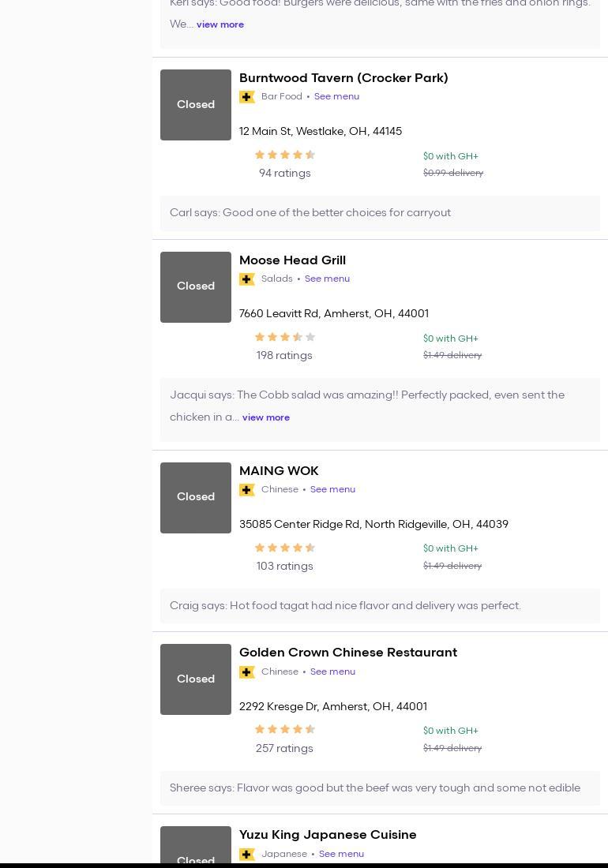Viewport: 608px width, 868px height.
Task: Click the GH+ badge for Golden Crown Chinese Restaurant
Action: tap(247, 672)
